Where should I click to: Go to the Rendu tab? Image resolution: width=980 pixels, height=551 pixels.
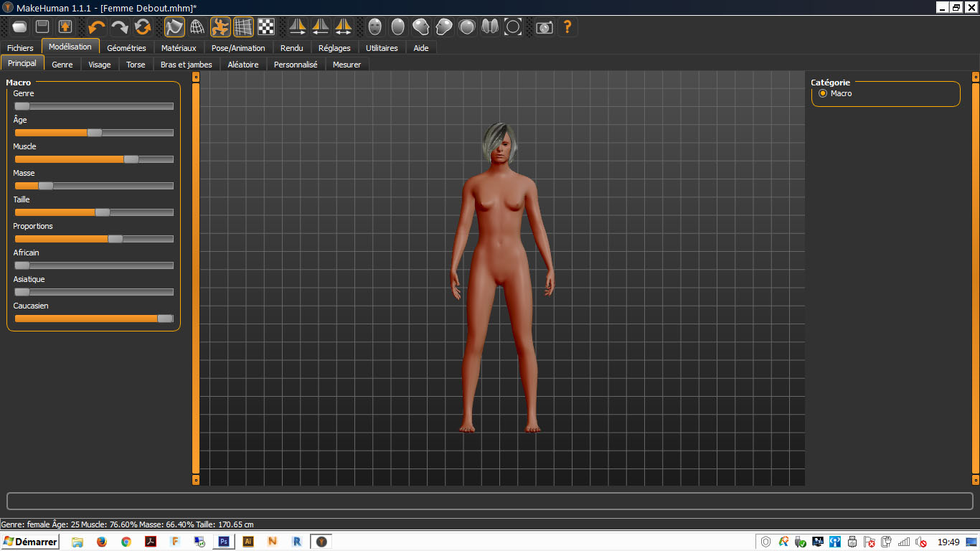(292, 48)
